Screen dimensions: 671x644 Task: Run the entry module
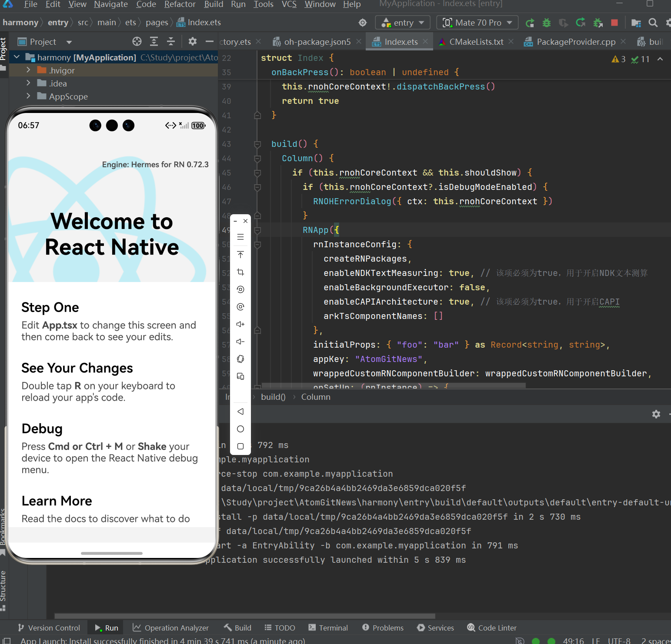(530, 23)
